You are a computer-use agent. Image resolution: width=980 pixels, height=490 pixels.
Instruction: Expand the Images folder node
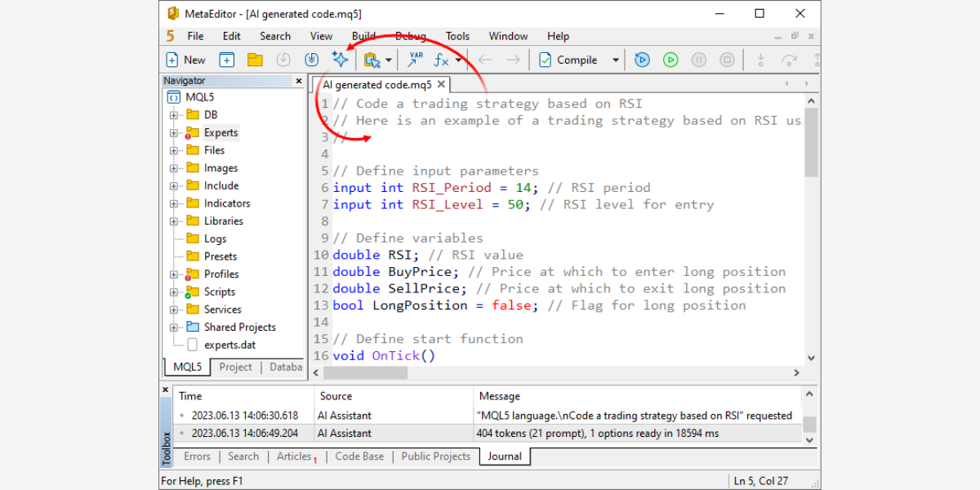(173, 168)
